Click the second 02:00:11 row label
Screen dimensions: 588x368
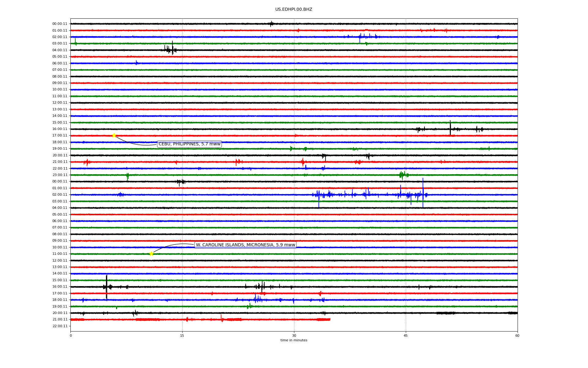click(x=60, y=195)
